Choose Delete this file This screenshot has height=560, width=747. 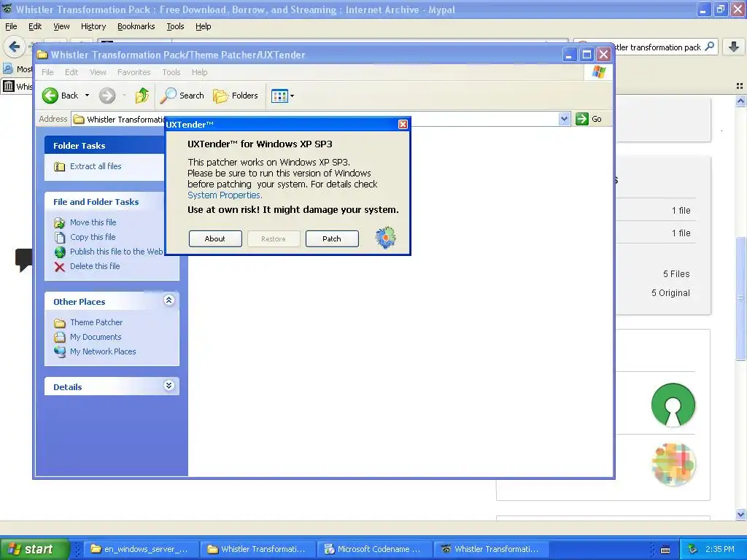(x=95, y=266)
